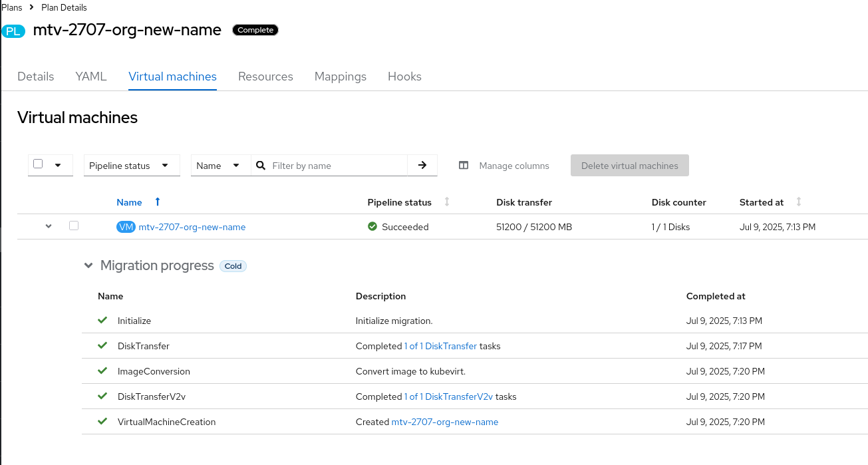Open the Mappings tab
868x465 pixels.
click(x=341, y=77)
